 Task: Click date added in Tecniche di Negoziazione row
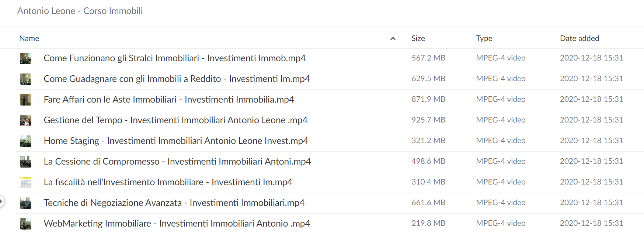591,203
